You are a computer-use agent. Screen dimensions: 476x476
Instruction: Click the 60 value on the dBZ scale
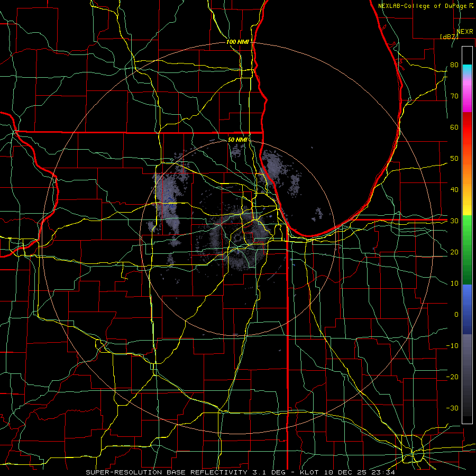point(454,127)
